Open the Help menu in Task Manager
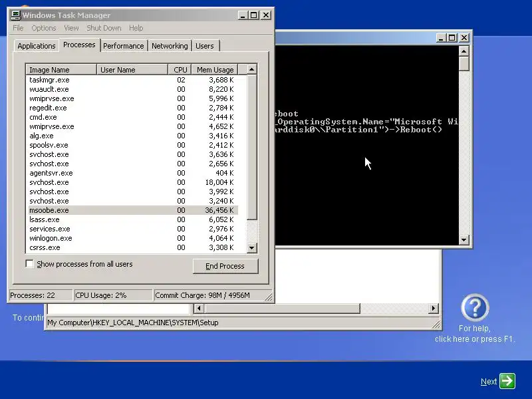Screen dimensions: 532x399 136,28
